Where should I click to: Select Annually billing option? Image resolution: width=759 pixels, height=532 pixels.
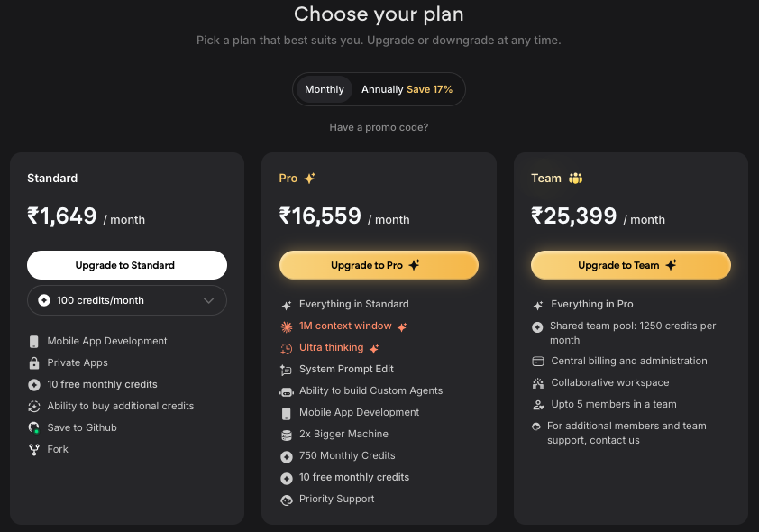tap(382, 89)
